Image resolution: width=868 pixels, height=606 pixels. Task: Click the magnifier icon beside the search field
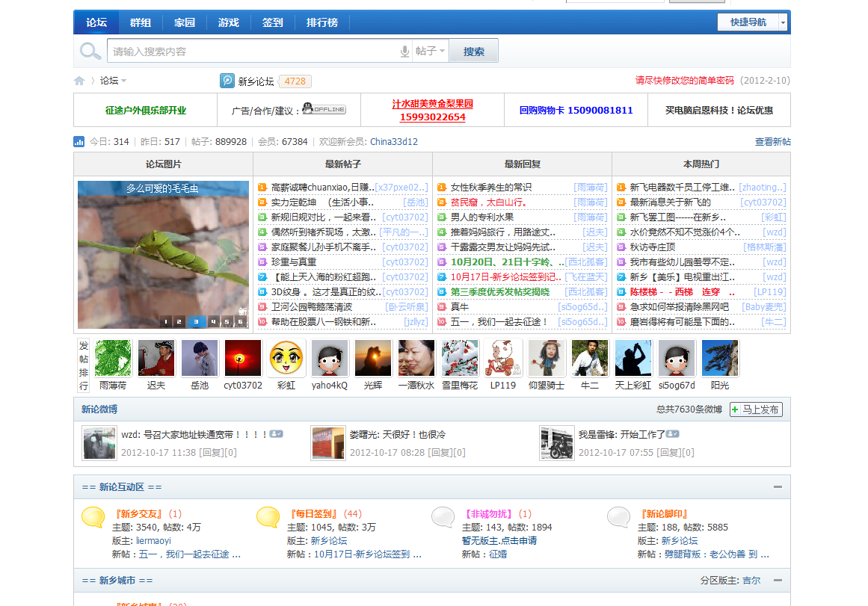90,51
